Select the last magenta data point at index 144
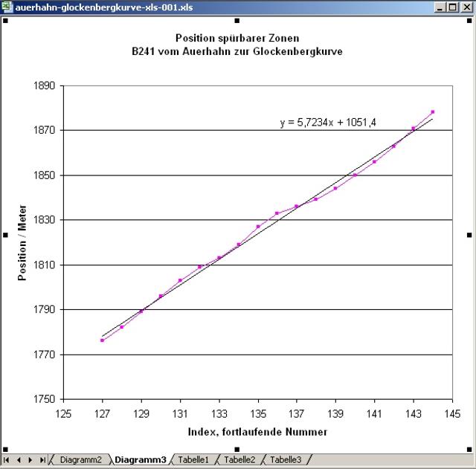This screenshot has height=469, width=476. [432, 112]
